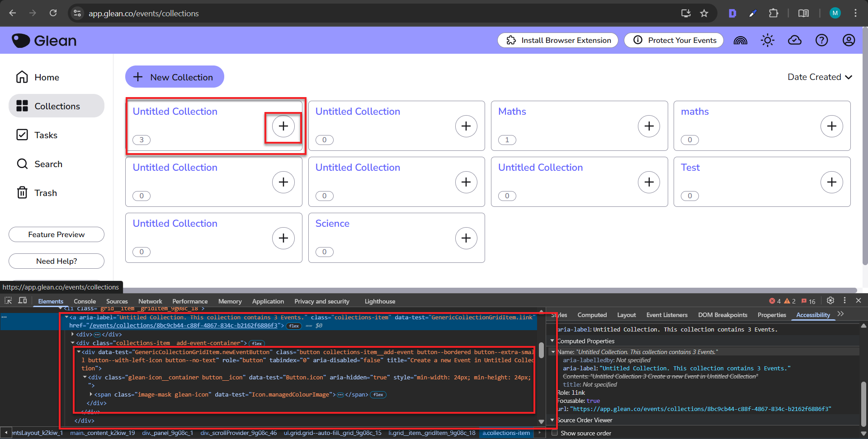Add event to the Maths collection
The image size is (868, 439).
pos(649,126)
